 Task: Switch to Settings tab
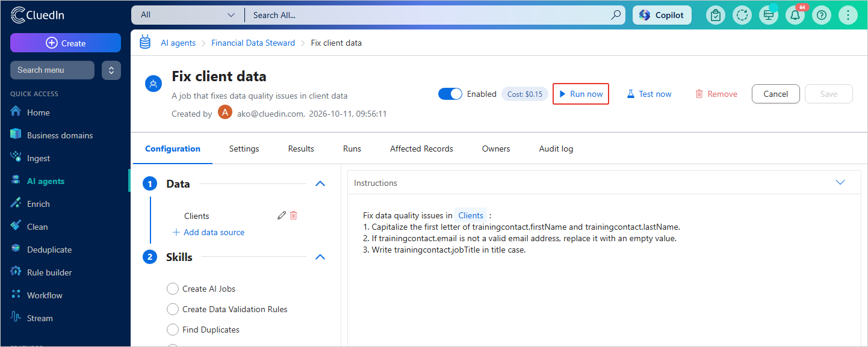pyautogui.click(x=244, y=149)
